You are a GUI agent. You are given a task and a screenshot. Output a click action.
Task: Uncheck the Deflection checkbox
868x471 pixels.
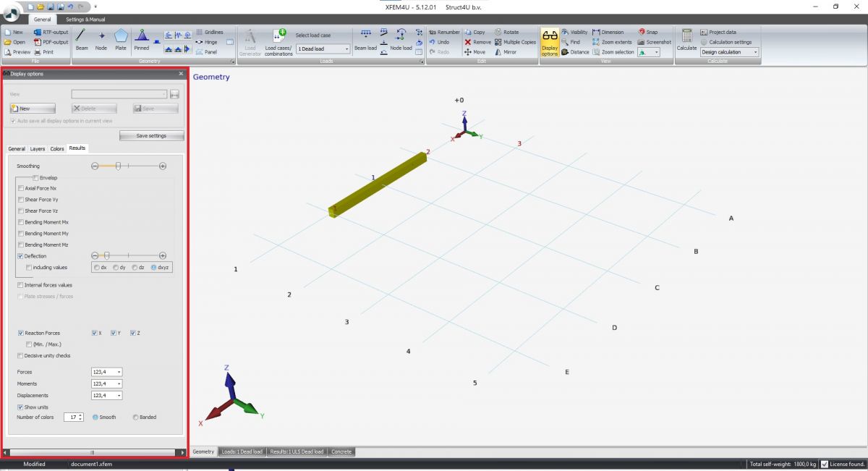[x=20, y=256]
